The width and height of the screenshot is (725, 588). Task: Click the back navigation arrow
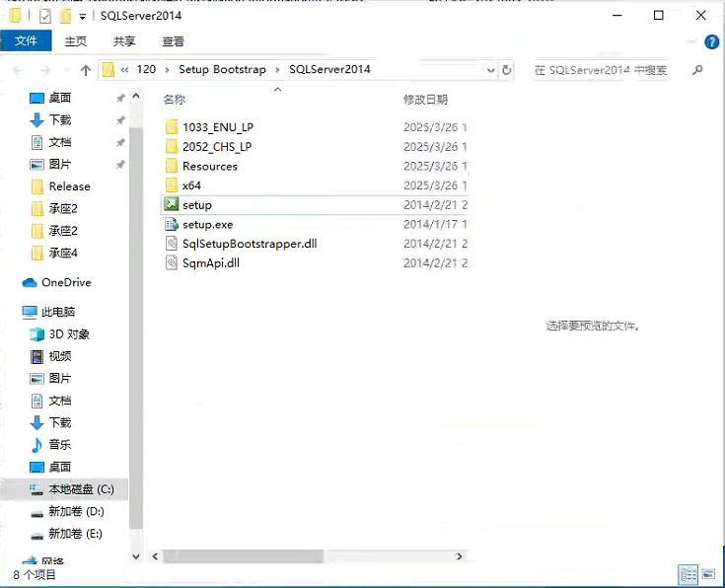(18, 70)
